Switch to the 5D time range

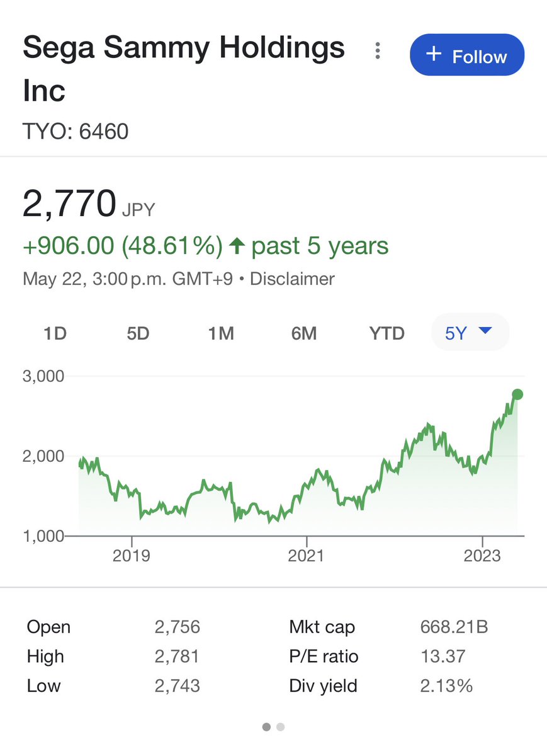point(138,333)
